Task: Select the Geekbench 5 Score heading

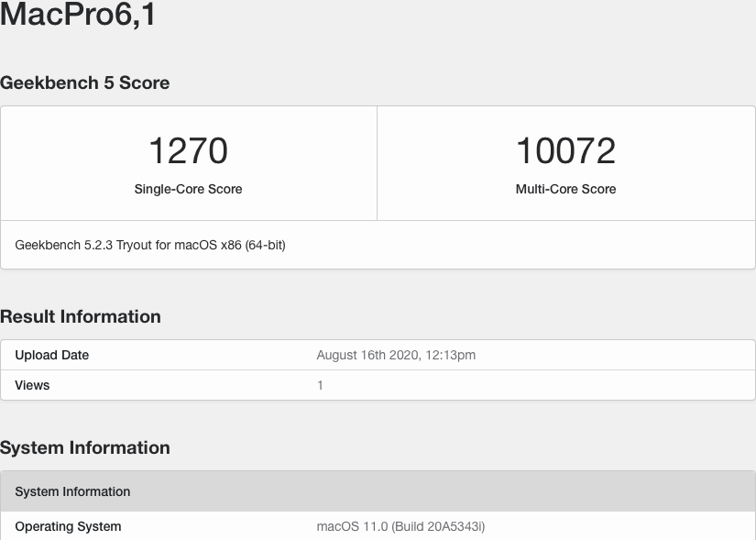Action: pos(85,83)
